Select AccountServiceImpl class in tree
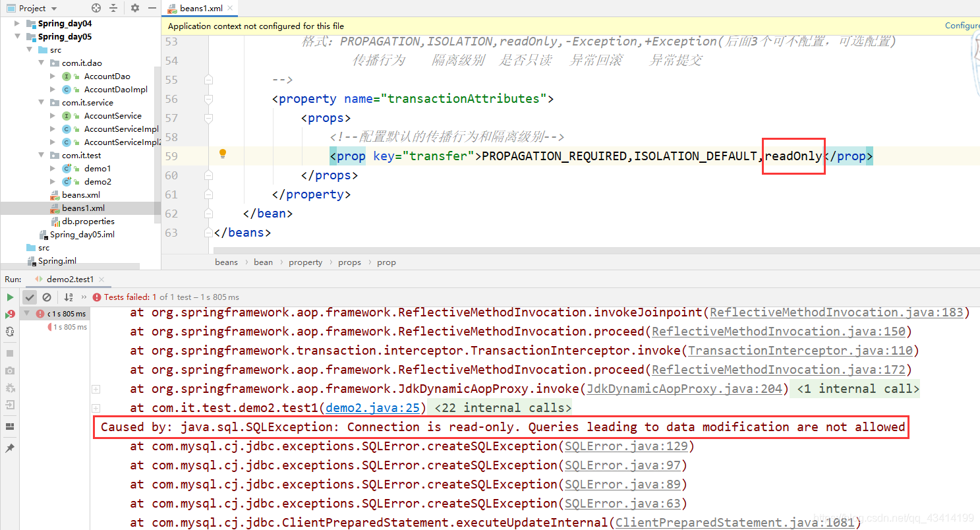This screenshot has height=530, width=980. point(121,129)
